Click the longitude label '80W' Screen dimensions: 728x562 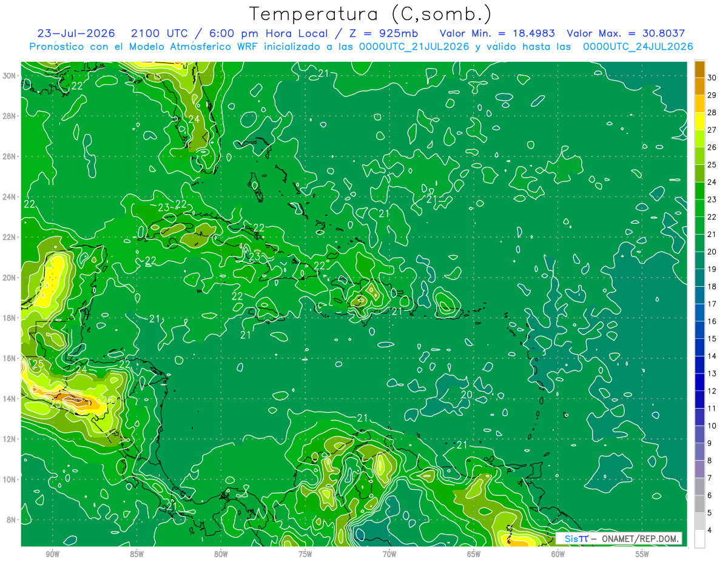click(x=221, y=554)
